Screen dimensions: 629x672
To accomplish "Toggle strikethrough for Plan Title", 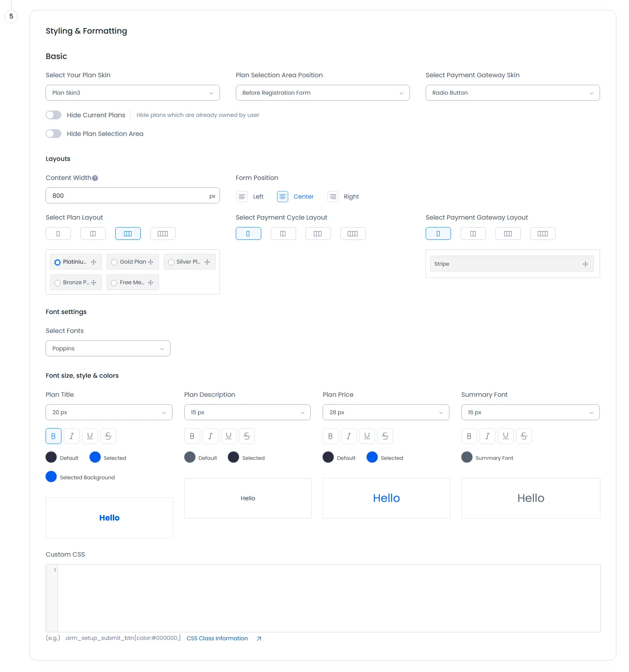I will [x=108, y=436].
